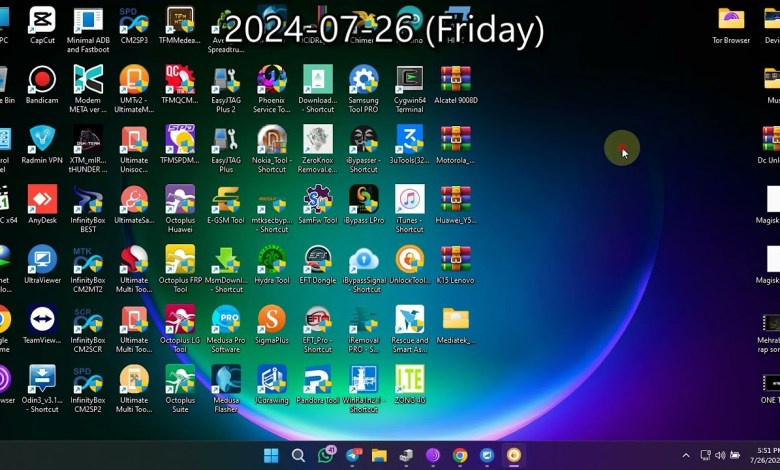This screenshot has height=470, width=780.
Task: Select the Motorola_ archive file
Action: pyautogui.click(x=456, y=139)
